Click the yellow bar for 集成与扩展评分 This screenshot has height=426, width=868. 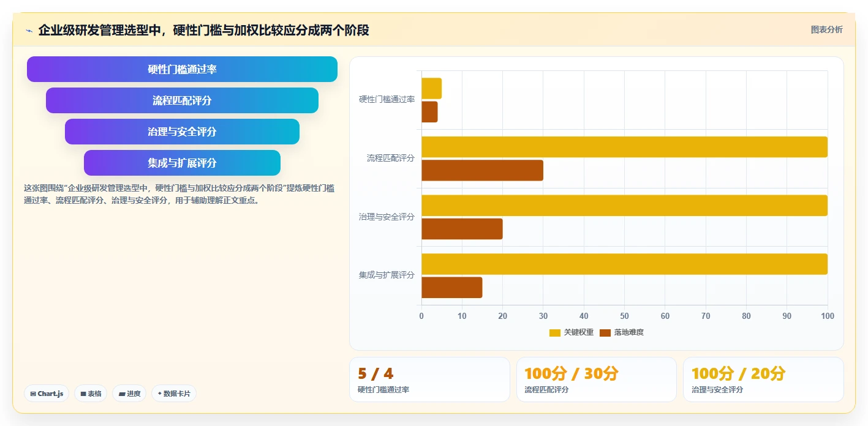(624, 264)
